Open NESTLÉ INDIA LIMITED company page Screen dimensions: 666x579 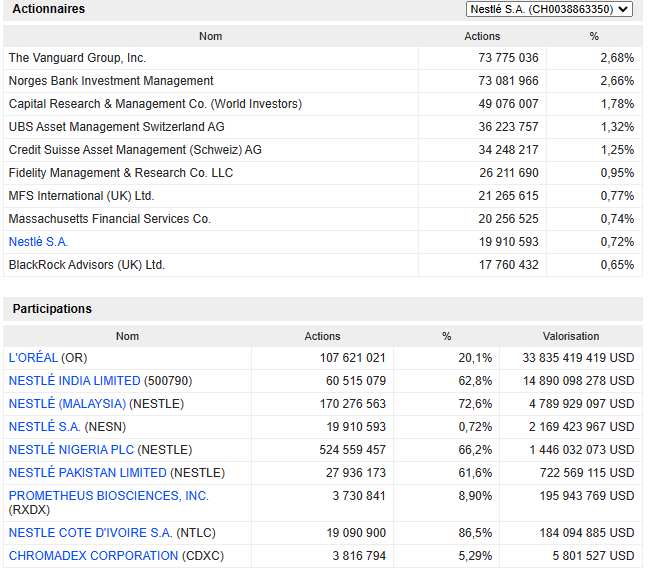[74, 381]
